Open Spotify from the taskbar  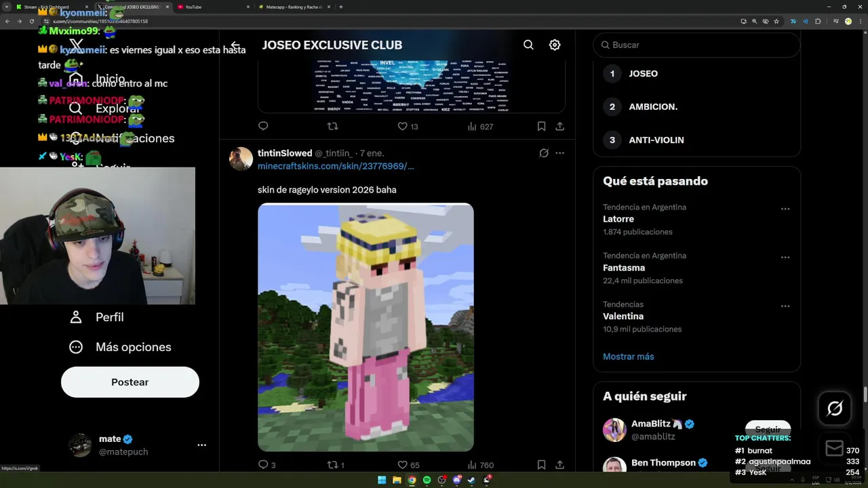(427, 480)
